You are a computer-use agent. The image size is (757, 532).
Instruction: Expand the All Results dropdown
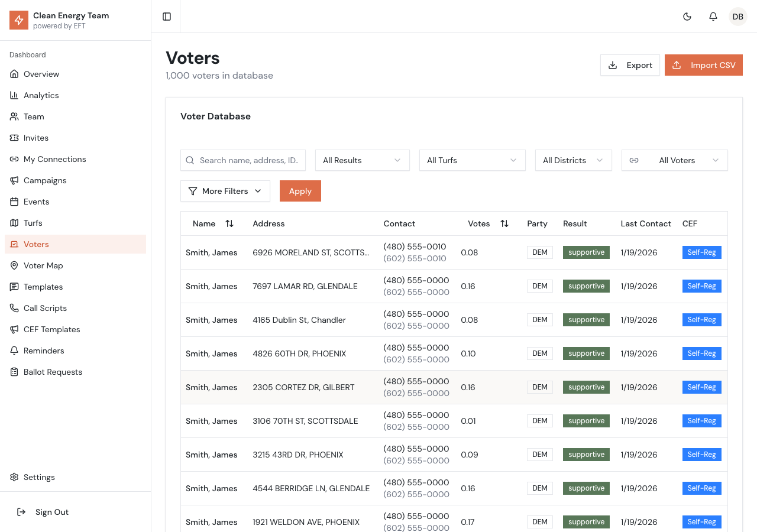[362, 160]
